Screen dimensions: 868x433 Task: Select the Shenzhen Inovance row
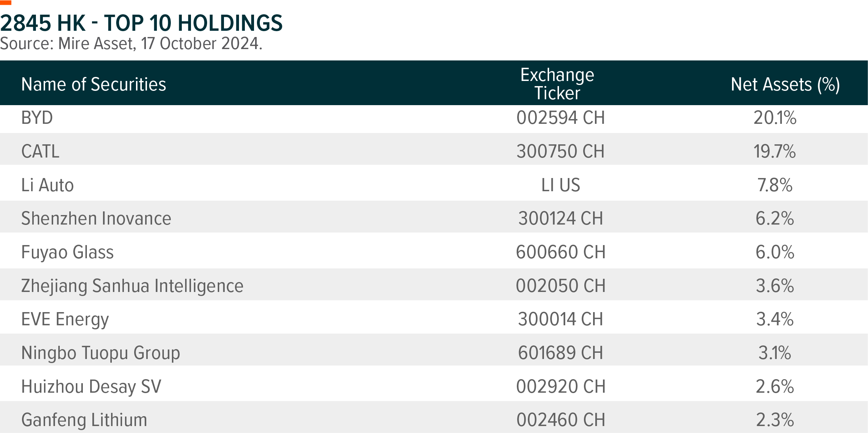(x=434, y=218)
